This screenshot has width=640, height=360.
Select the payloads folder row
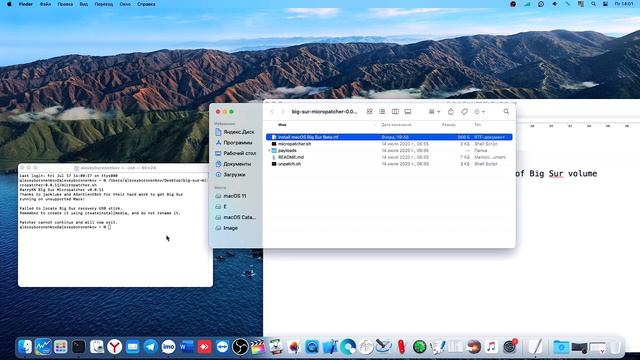(x=389, y=151)
